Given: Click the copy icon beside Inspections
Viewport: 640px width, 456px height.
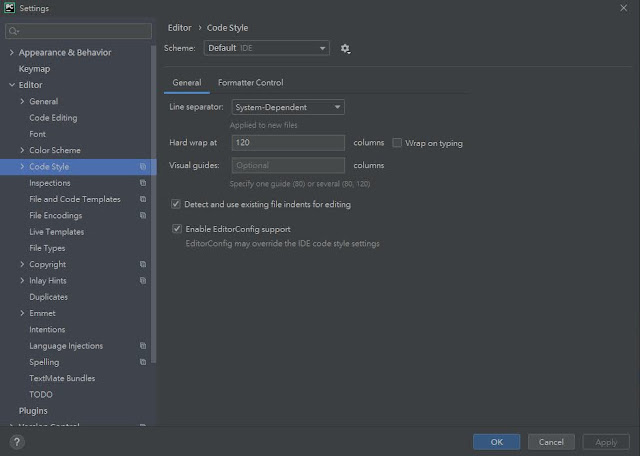Looking at the screenshot, I should [x=143, y=183].
